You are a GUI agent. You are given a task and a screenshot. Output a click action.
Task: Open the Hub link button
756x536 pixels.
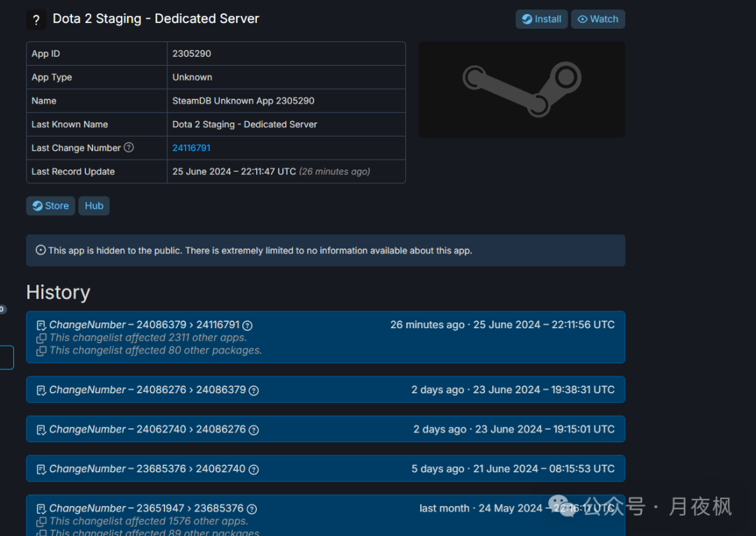[x=94, y=206]
